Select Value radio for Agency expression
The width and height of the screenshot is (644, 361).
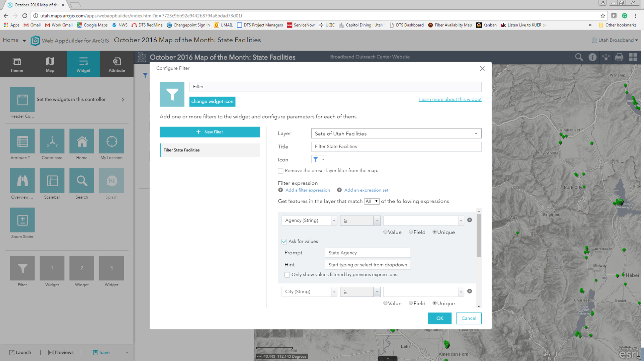385,232
